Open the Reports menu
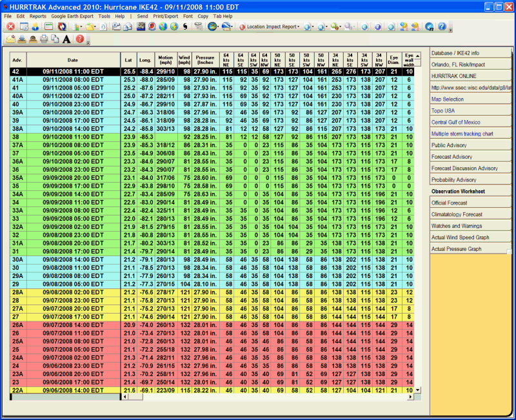The width and height of the screenshot is (516, 420). coord(37,15)
